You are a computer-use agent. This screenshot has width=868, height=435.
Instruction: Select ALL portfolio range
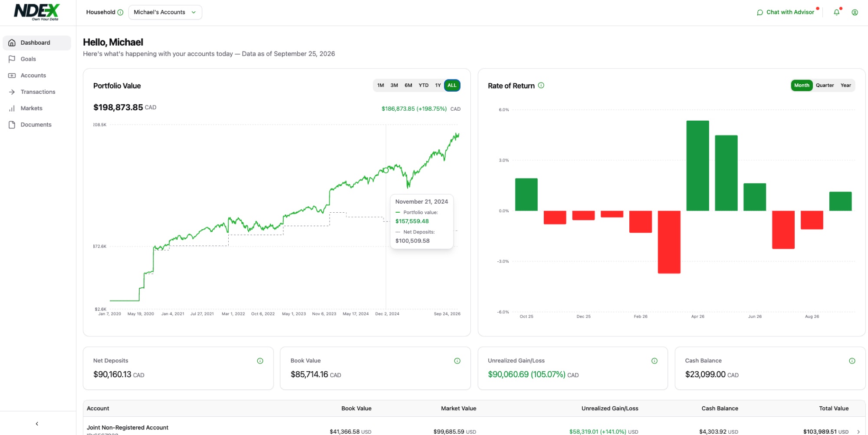point(452,86)
